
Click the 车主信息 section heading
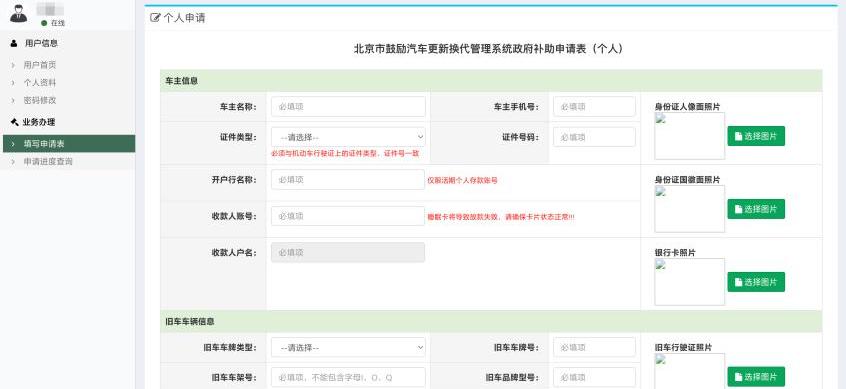click(x=182, y=81)
